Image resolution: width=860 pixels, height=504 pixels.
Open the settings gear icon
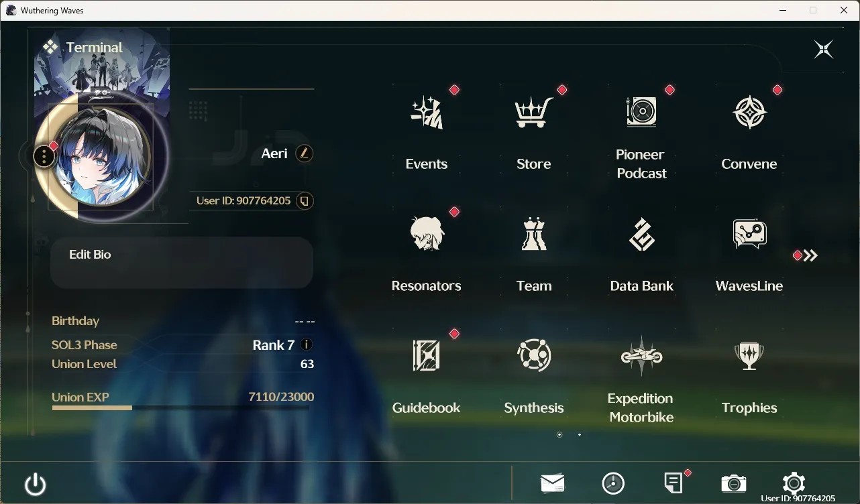pyautogui.click(x=794, y=483)
